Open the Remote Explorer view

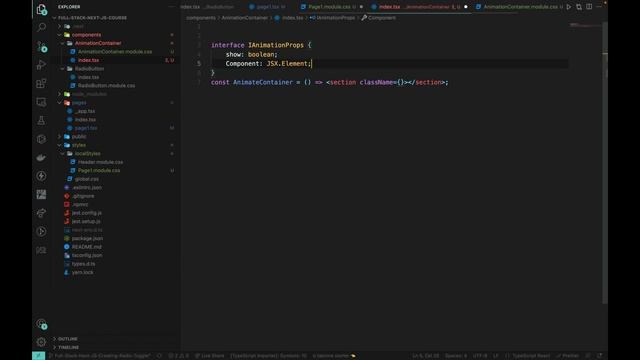(x=41, y=102)
